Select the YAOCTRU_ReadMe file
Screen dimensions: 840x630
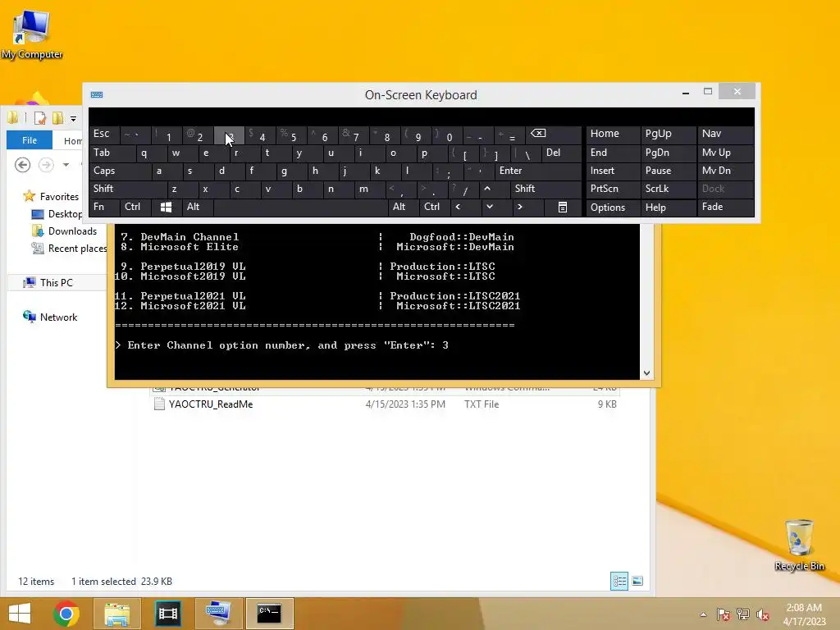384,404
